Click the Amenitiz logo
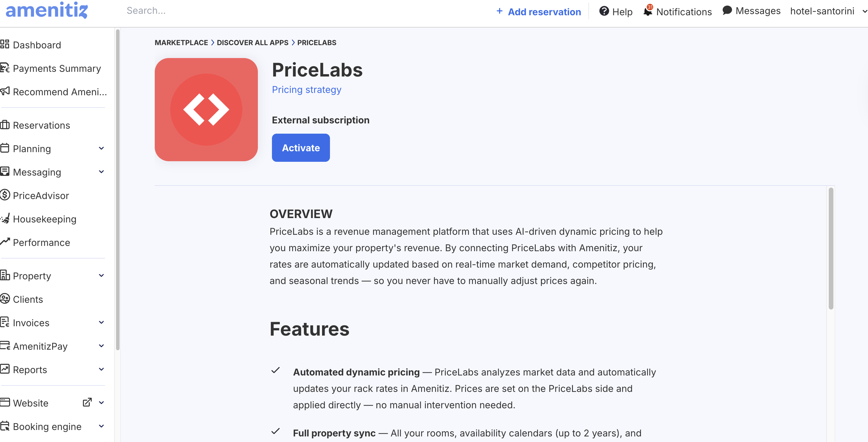 (47, 10)
